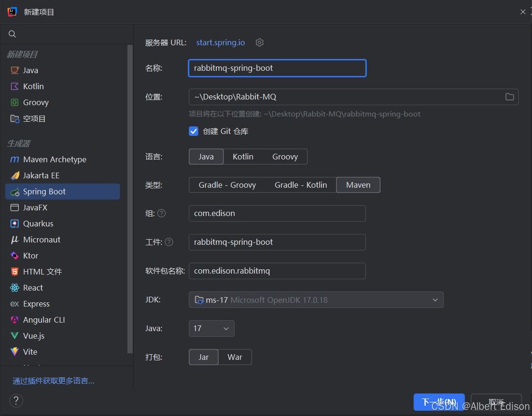Image resolution: width=532 pixels, height=416 pixels.
Task: Click the left sidebar vertical scrollbar
Action: pos(130,199)
